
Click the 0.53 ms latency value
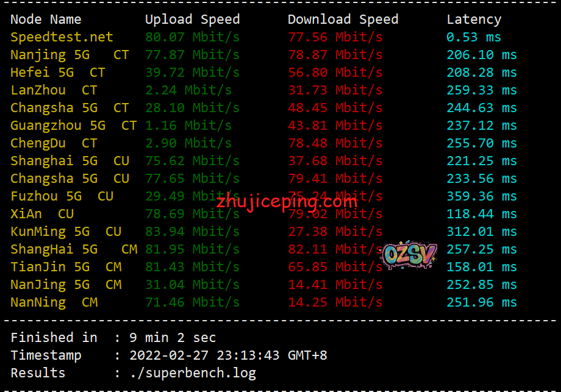[474, 37]
